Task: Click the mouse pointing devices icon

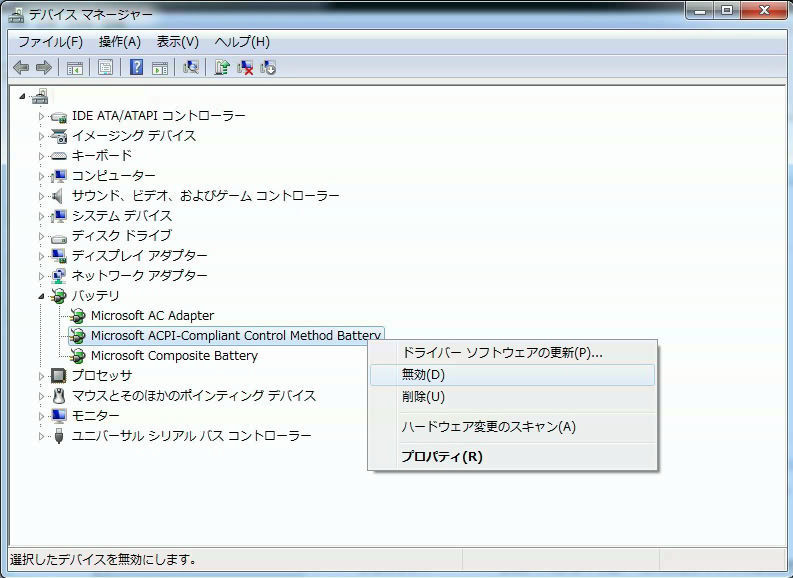Action: (x=59, y=395)
